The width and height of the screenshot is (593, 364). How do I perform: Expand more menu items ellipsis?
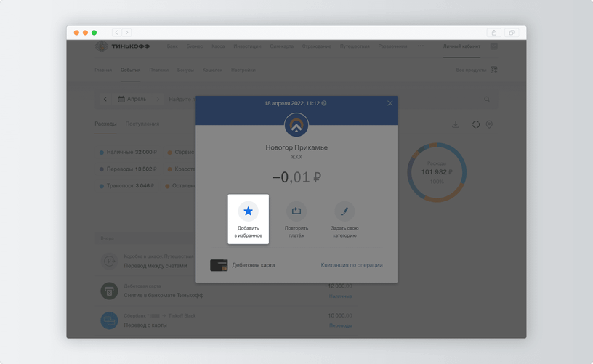(x=421, y=46)
